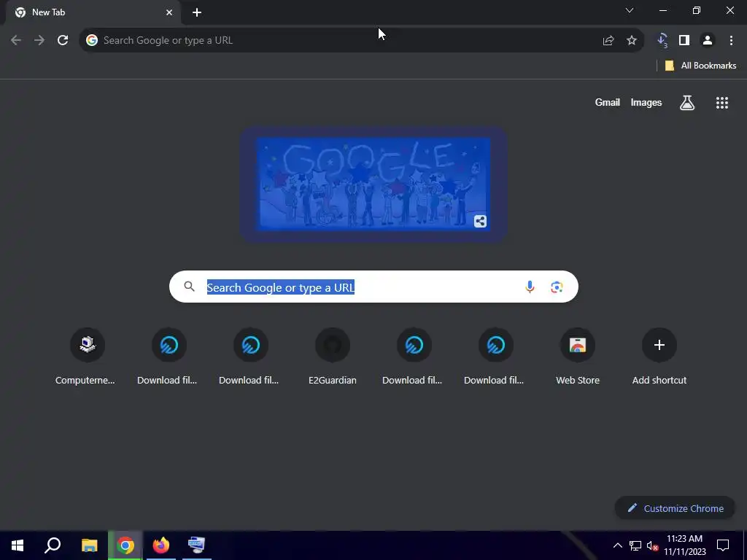This screenshot has height=560, width=747.
Task: Open the Windows Start menu
Action: point(18,545)
